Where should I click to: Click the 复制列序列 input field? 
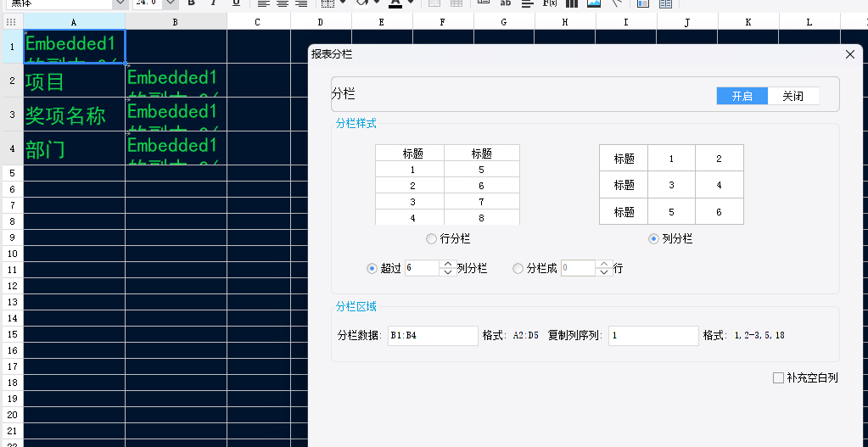(x=654, y=336)
